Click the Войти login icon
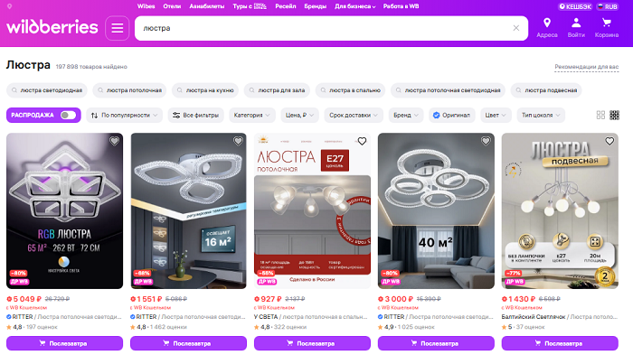Screen dimensions: 633x364 (x=576, y=27)
